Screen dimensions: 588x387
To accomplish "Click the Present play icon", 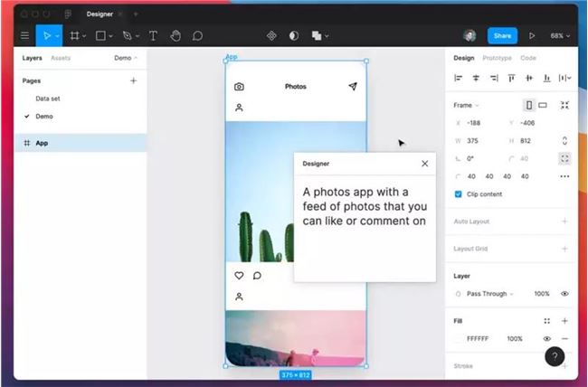I will click(x=532, y=35).
